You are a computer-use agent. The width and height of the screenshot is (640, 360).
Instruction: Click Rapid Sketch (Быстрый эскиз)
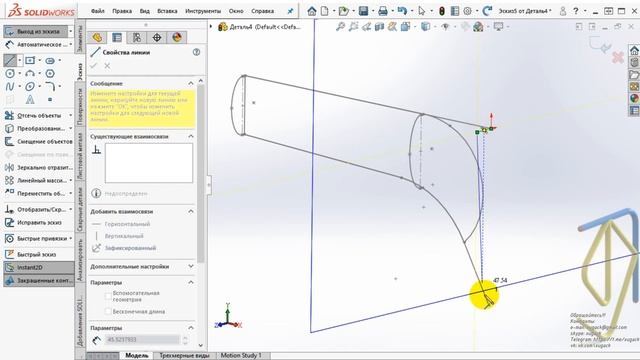click(x=31, y=254)
